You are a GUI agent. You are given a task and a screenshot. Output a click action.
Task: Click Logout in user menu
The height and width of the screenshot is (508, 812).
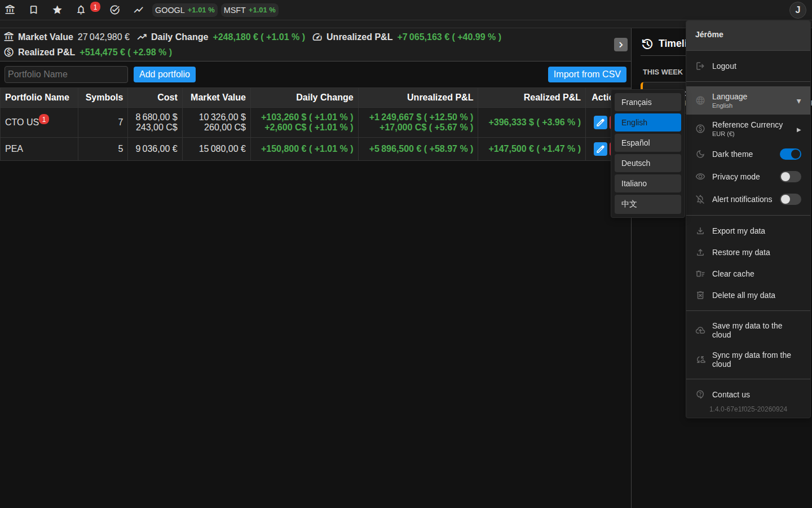click(748, 66)
